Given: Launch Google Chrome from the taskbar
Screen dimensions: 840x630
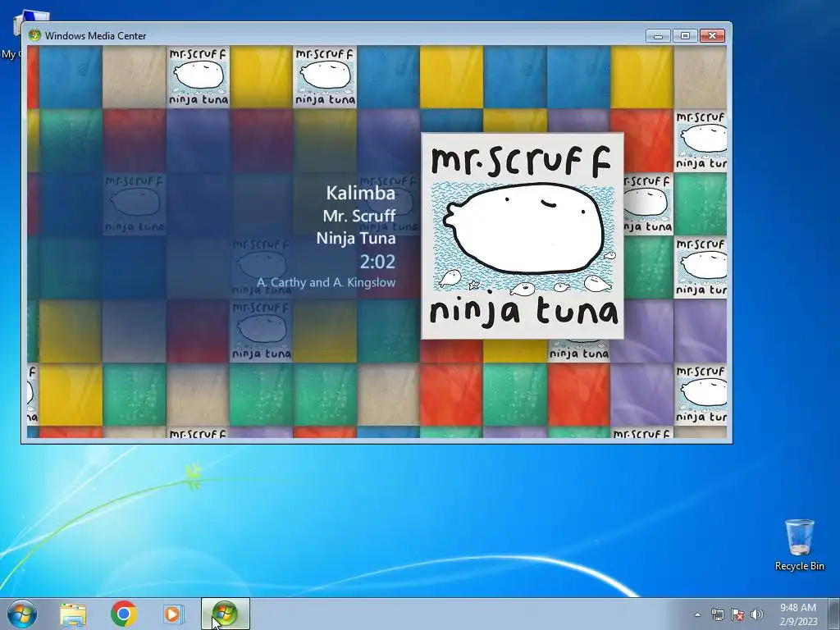Looking at the screenshot, I should [x=124, y=614].
